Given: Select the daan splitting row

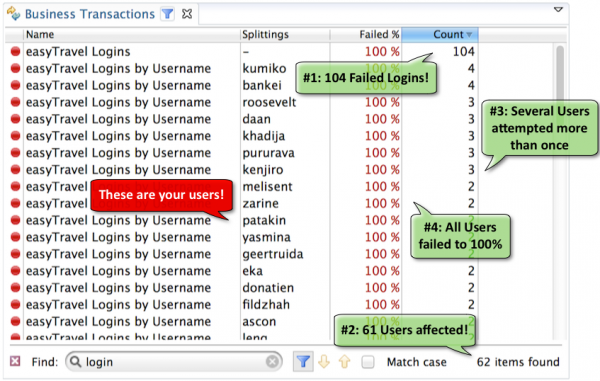Looking at the screenshot, I should tap(243, 119).
